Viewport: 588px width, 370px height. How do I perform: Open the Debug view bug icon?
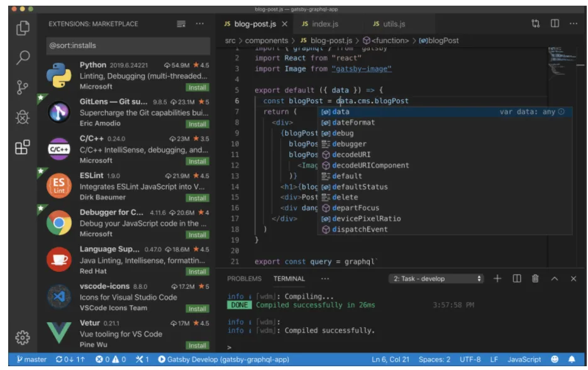click(23, 117)
